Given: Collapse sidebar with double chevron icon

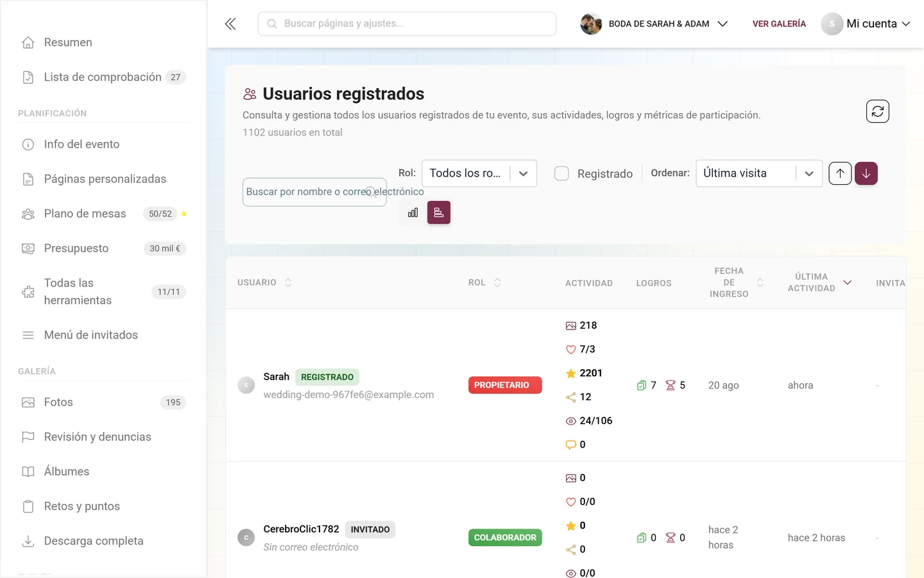Looking at the screenshot, I should 230,24.
